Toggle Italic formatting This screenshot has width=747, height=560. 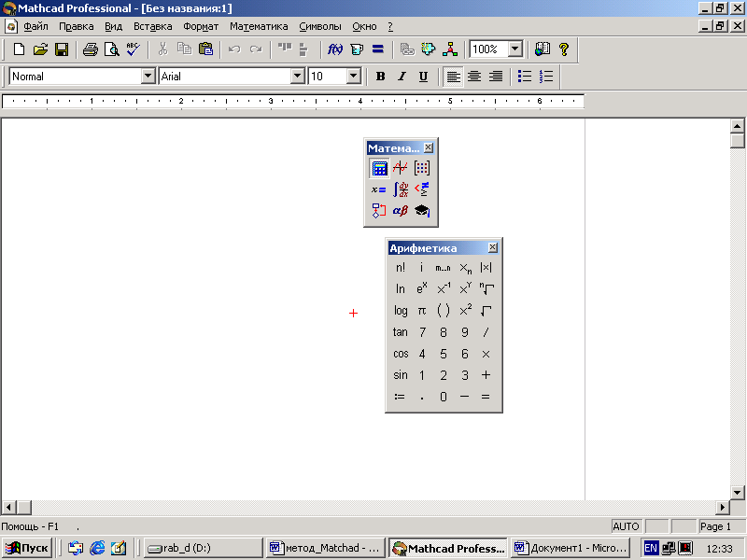[402, 77]
